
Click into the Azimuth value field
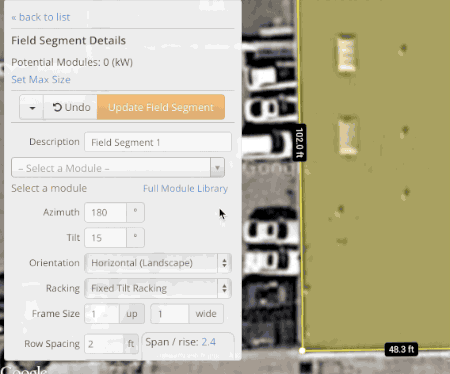pyautogui.click(x=106, y=212)
